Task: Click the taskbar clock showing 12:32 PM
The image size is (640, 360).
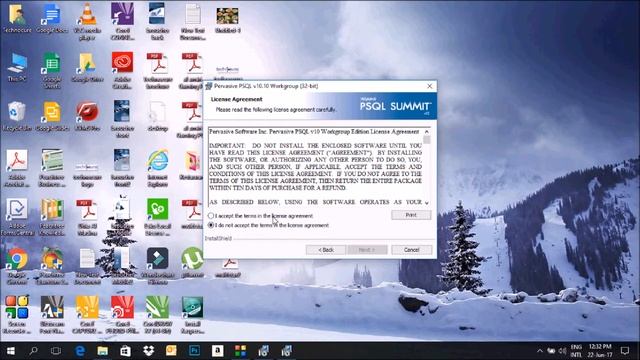Action: (600, 351)
